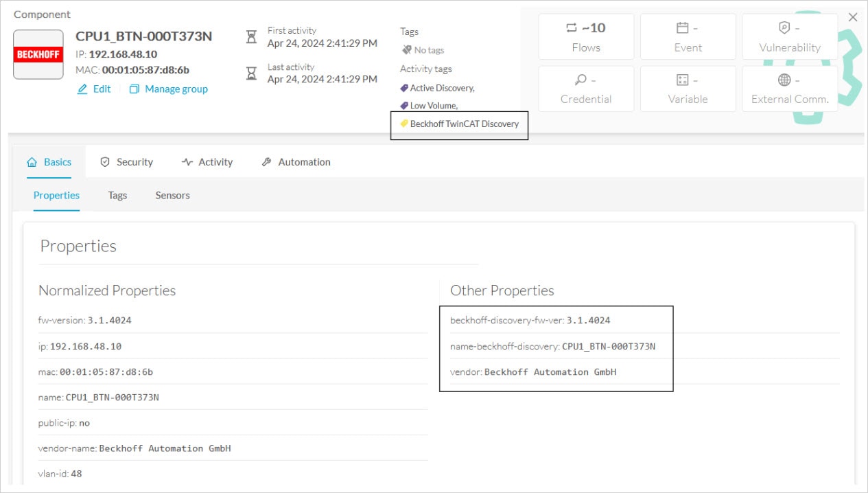Click the Activity pulse icon
The width and height of the screenshot is (868, 493).
187,162
